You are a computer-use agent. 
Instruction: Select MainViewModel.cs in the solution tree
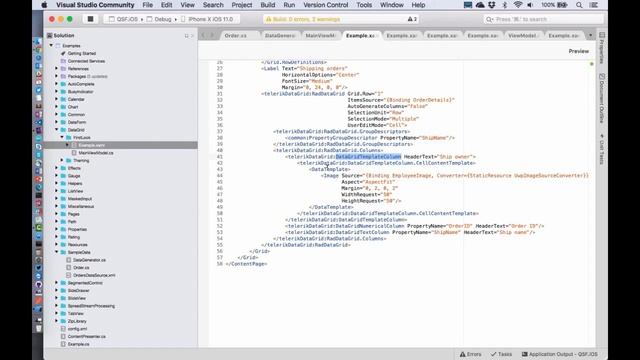click(96, 153)
